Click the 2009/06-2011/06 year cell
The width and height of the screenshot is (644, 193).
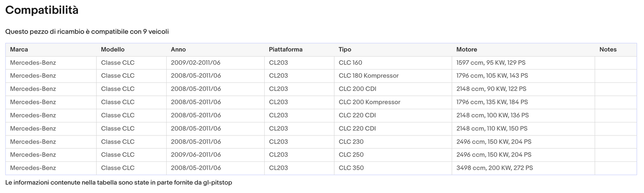pyautogui.click(x=196, y=155)
